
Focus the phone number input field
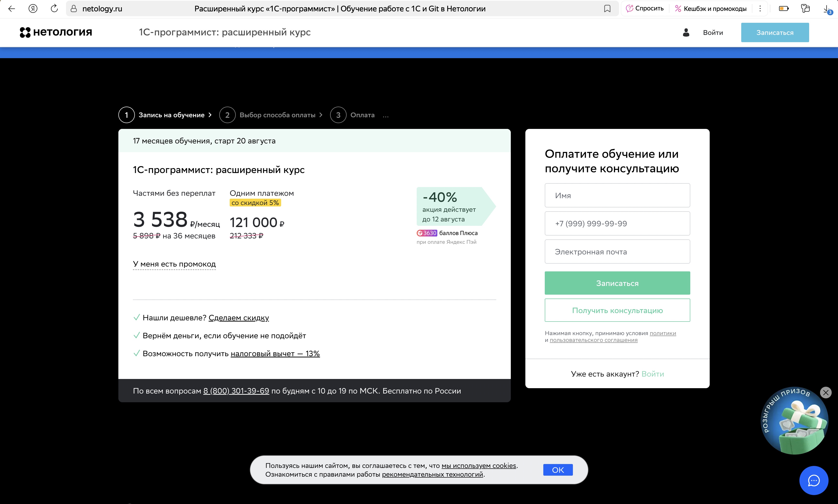pyautogui.click(x=617, y=223)
